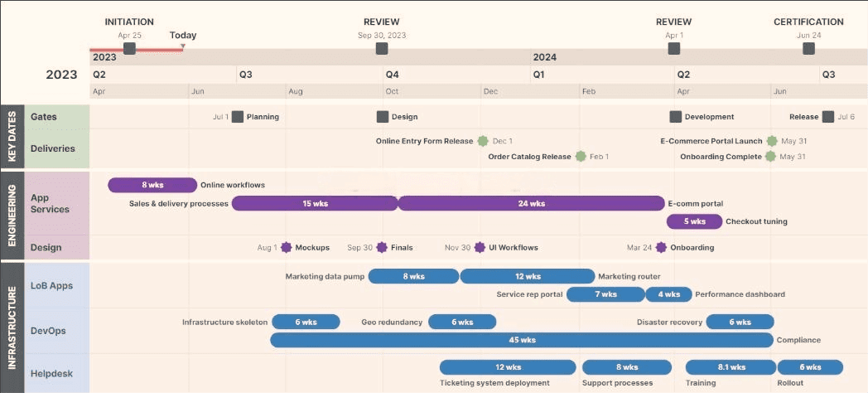Click the Gates row label
Image resolution: width=868 pixels, height=393 pixels.
point(44,117)
